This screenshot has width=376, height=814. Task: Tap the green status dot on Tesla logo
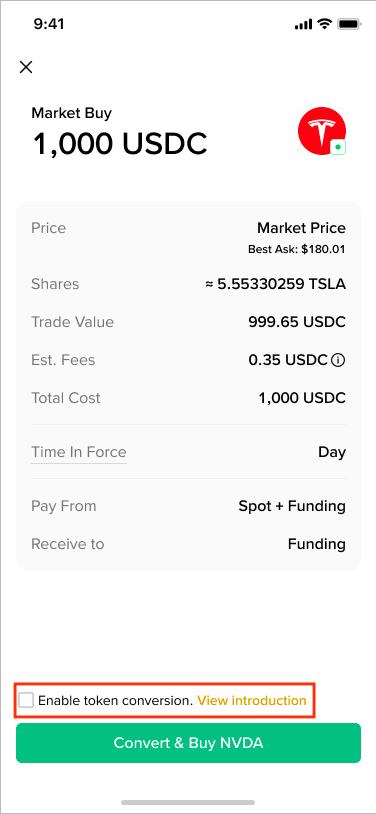click(x=338, y=147)
